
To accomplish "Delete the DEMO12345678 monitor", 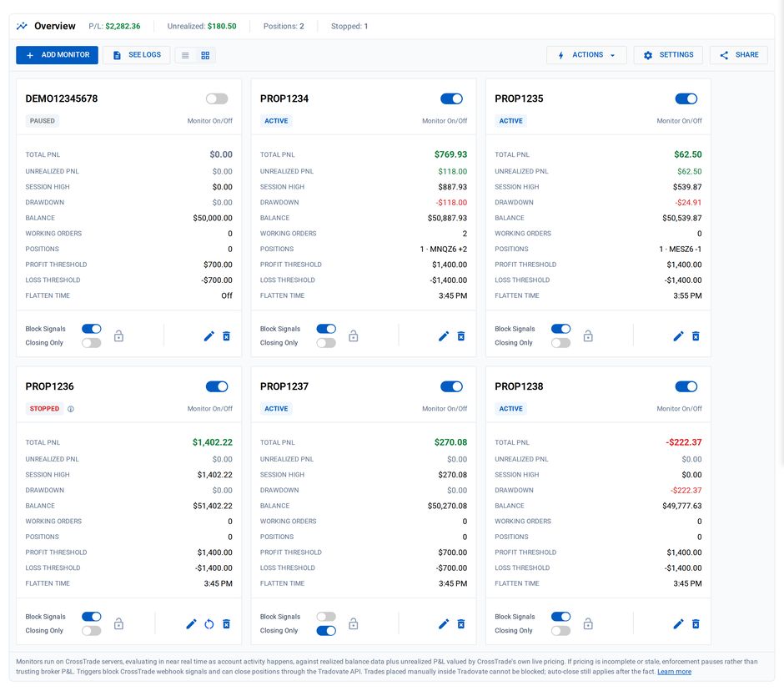I will [x=227, y=336].
